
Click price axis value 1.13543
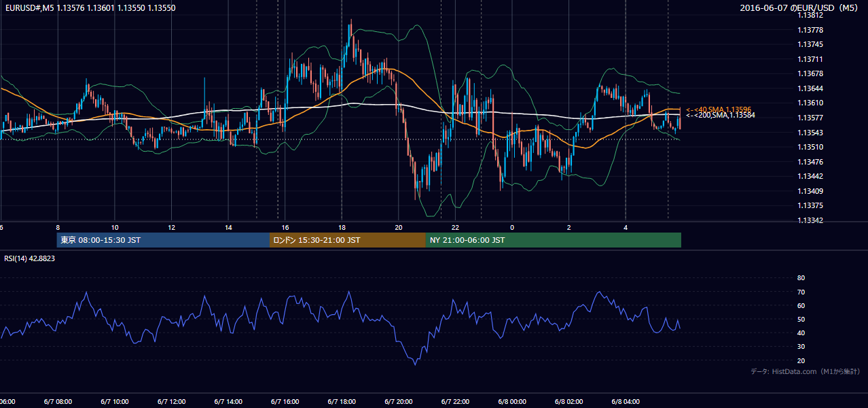tap(810, 133)
